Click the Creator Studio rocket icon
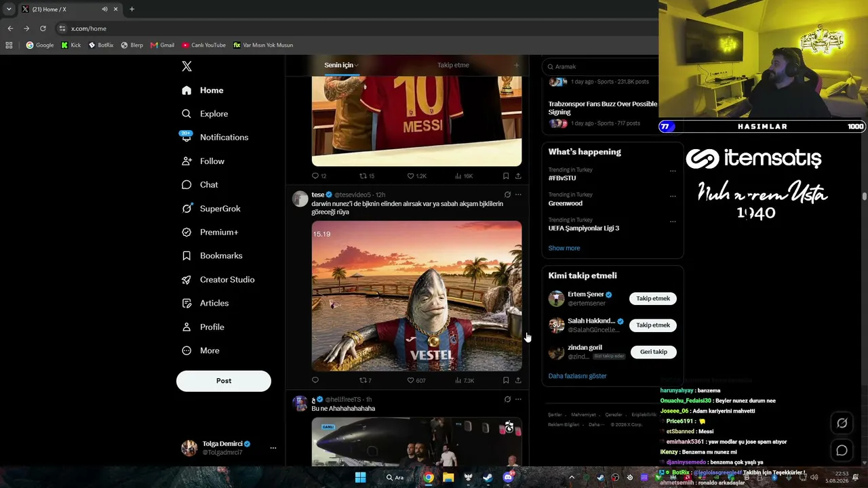 (x=186, y=280)
